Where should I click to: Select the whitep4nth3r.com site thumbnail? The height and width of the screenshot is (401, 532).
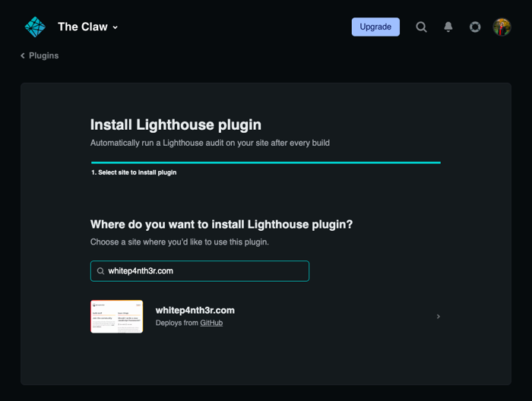[117, 317]
